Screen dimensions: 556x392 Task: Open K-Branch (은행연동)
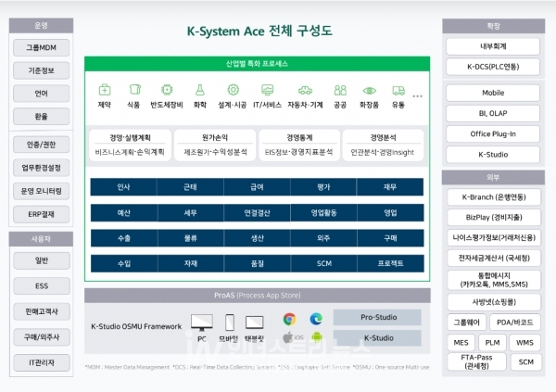tap(494, 197)
